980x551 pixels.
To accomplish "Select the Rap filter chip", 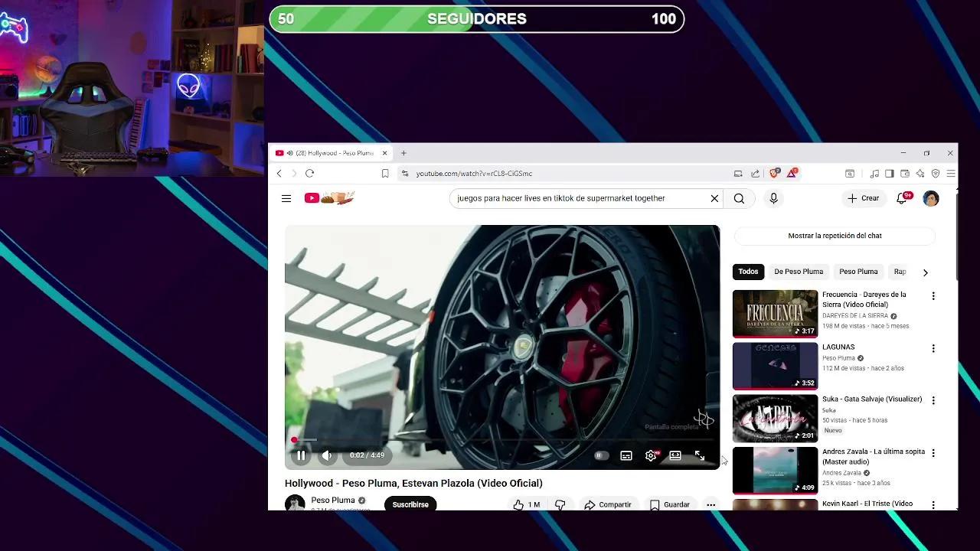I will coord(900,272).
